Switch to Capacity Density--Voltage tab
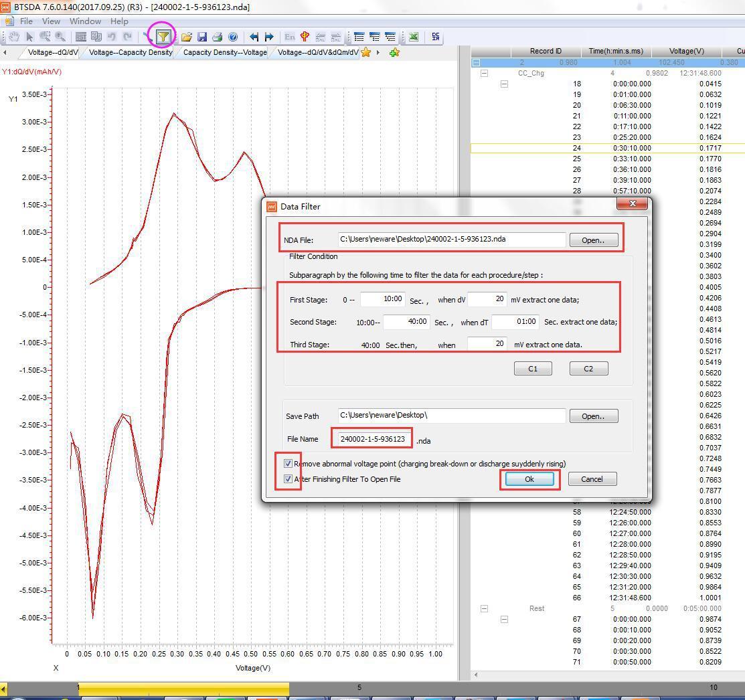The height and width of the screenshot is (700, 745). [x=225, y=52]
